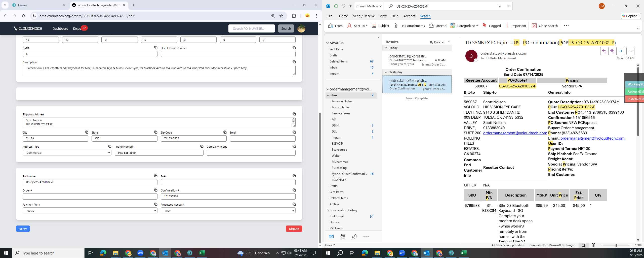Copy the PoNumber field value
The width and height of the screenshot is (644, 258).
(x=156, y=176)
